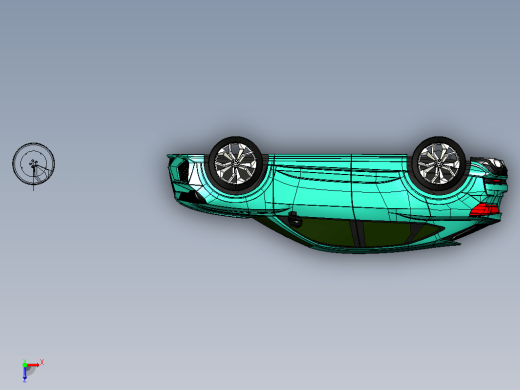Select the separate steering wheel model
This screenshot has height=390, width=520.
(x=34, y=164)
